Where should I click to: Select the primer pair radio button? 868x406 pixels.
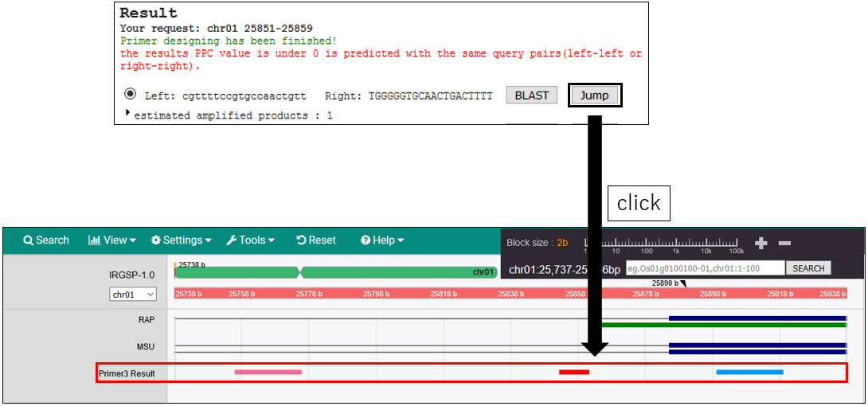[x=130, y=93]
